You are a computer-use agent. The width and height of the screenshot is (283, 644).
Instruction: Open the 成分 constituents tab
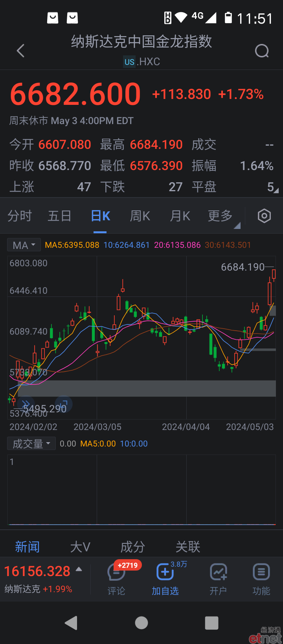click(133, 547)
